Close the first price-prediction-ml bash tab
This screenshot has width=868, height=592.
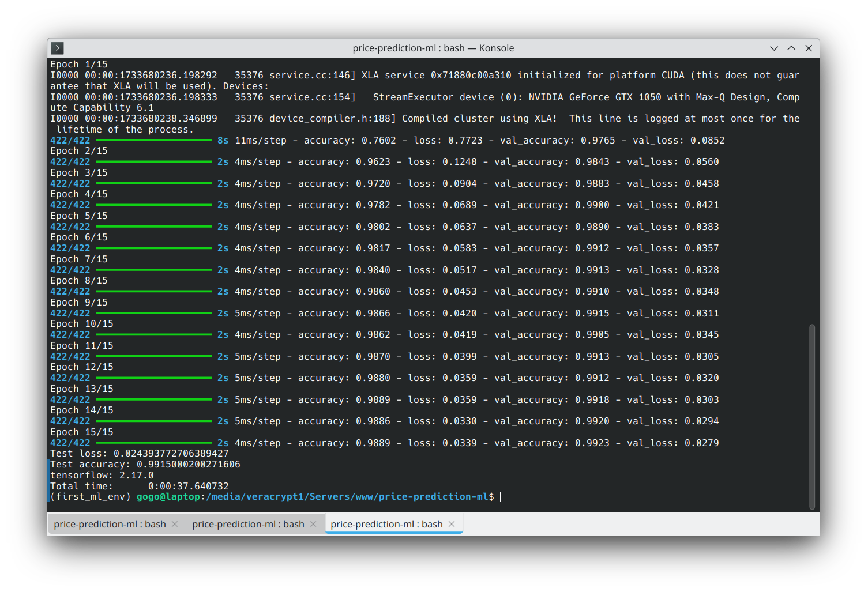tap(175, 524)
